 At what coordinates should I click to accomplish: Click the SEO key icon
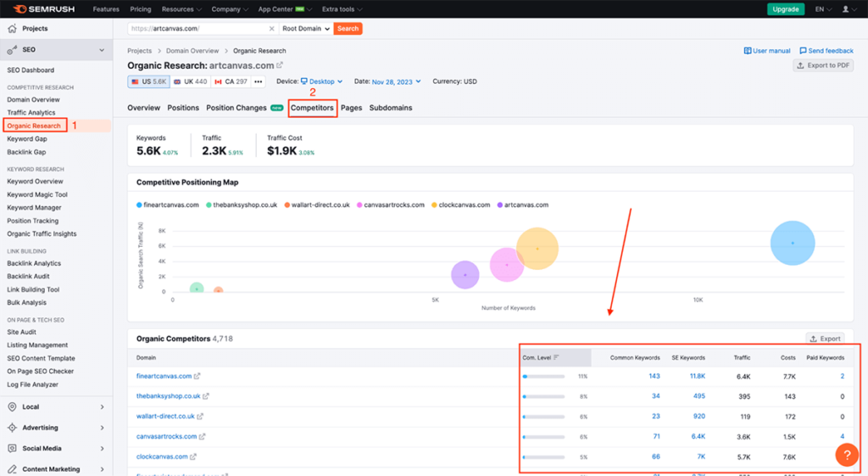pos(12,50)
